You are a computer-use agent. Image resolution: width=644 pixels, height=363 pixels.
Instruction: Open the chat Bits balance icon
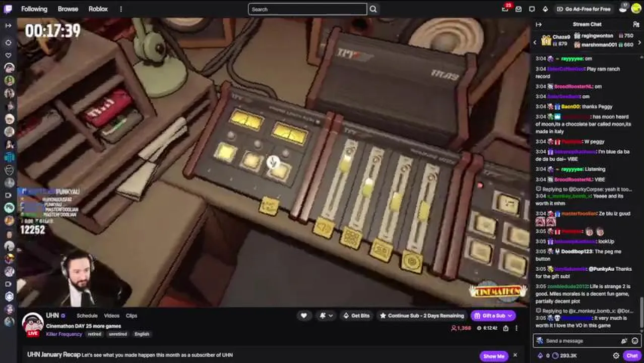541,356
